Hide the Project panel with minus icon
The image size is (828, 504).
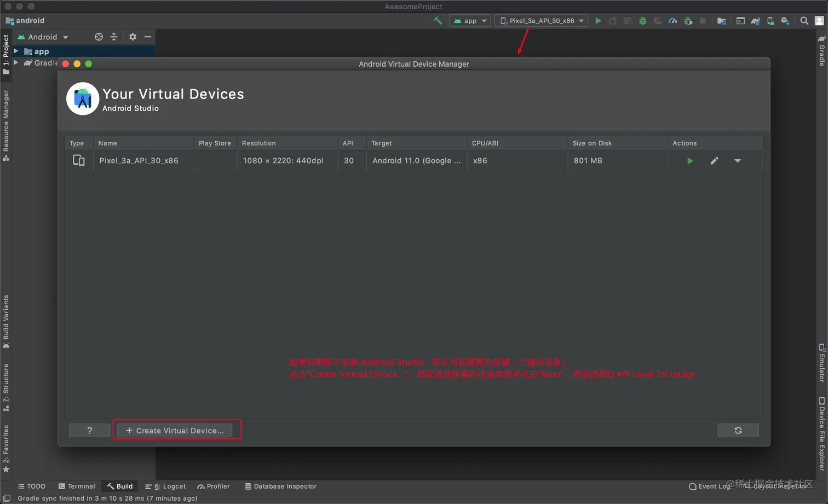147,37
